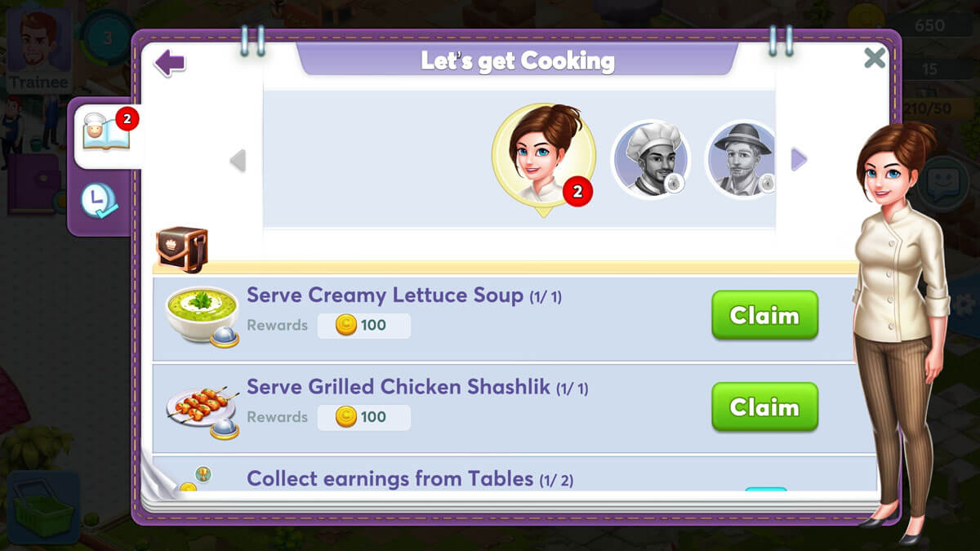
Task: Click the coin reward for Chicken Shashlik
Action: point(363,417)
